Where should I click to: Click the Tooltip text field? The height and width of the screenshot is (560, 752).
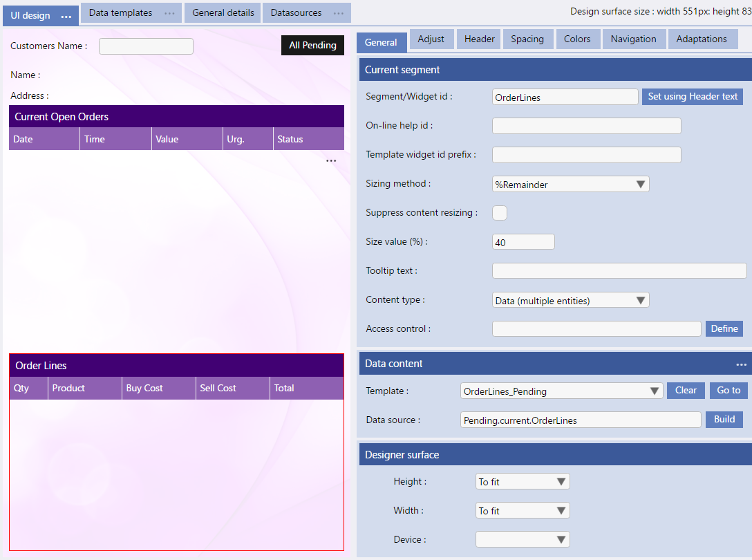click(x=619, y=270)
